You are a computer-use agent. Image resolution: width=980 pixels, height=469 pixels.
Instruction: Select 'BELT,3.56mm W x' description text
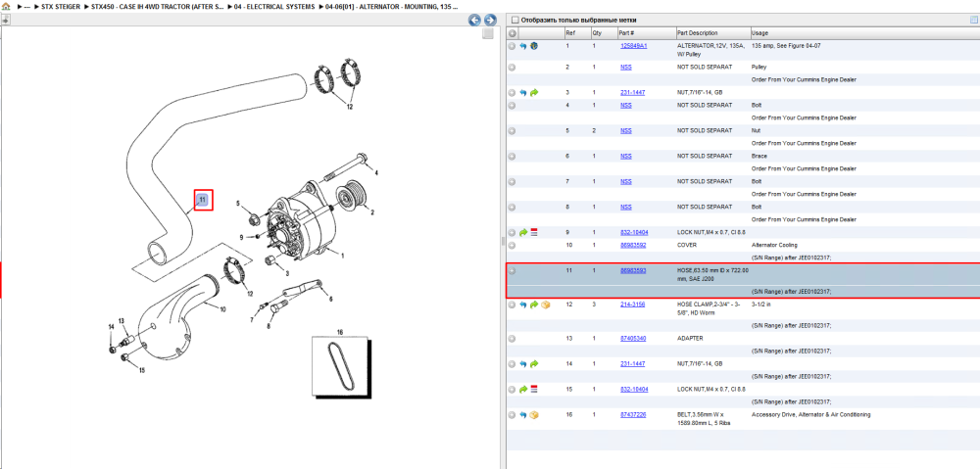tap(700, 415)
